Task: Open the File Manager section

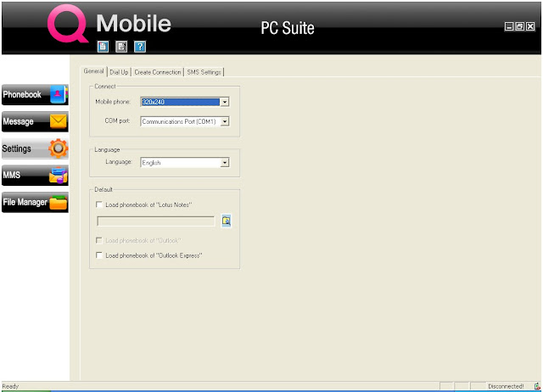Action: 35,202
